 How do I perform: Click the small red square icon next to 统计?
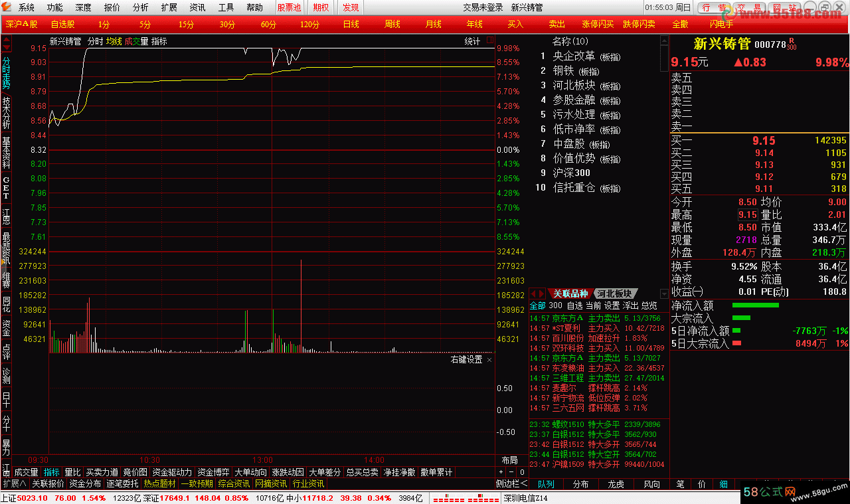pyautogui.click(x=489, y=41)
